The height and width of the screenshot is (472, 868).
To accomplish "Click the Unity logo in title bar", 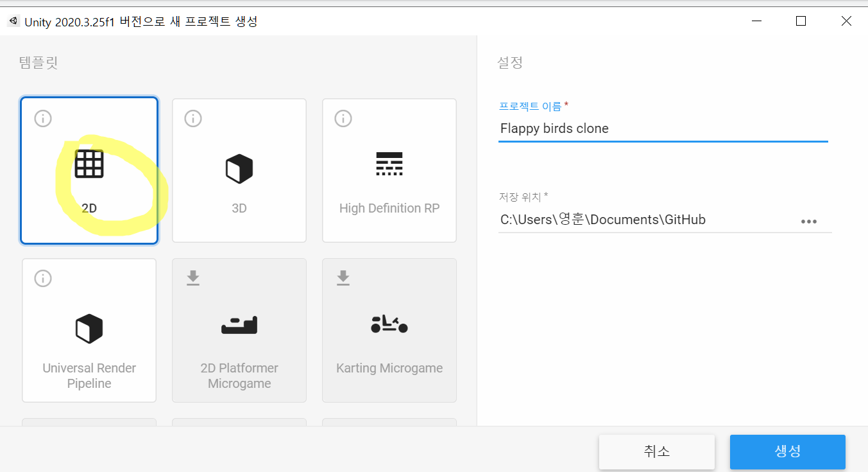I will (13, 21).
